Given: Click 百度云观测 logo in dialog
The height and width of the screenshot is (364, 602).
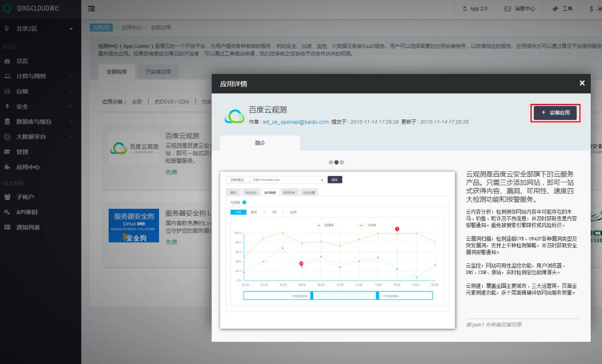Looking at the screenshot, I should [234, 116].
